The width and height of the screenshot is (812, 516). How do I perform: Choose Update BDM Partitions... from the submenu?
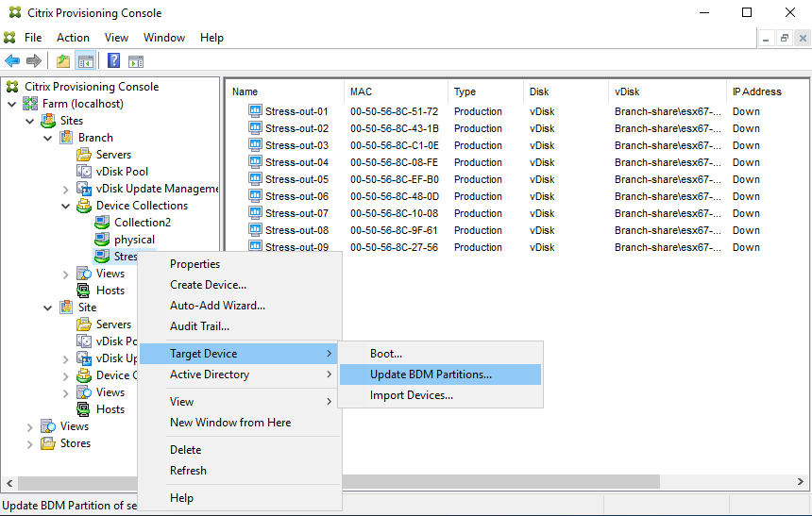[431, 375]
